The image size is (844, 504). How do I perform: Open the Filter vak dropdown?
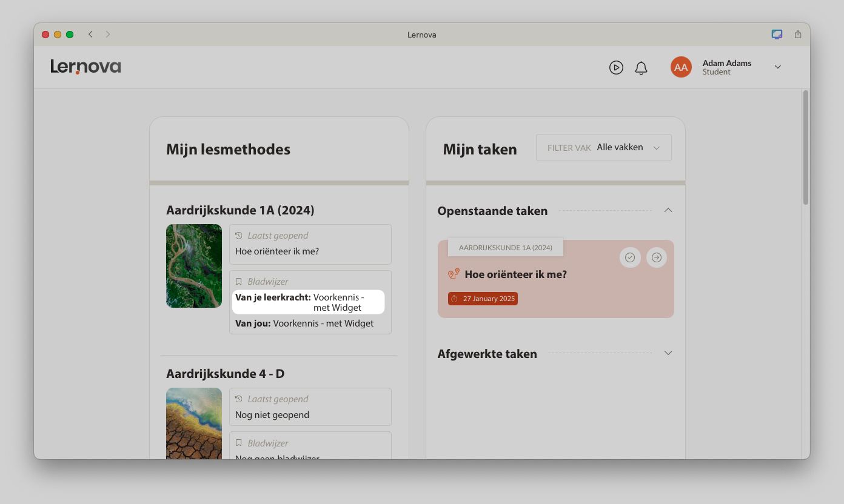[x=603, y=148]
